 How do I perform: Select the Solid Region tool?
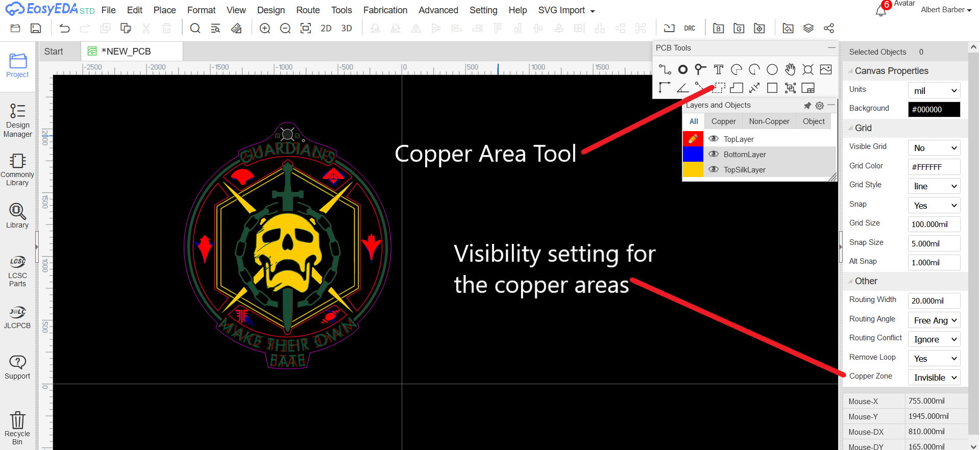tap(737, 88)
